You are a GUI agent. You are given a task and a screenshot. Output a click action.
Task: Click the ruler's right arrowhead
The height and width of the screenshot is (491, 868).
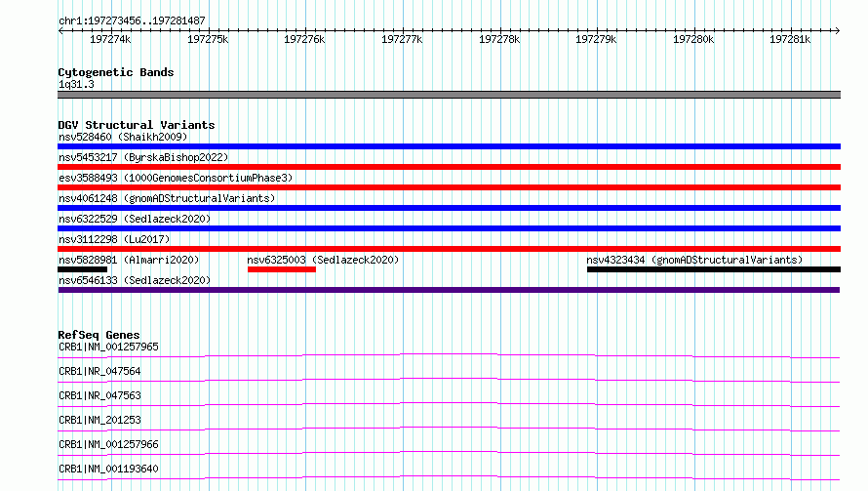click(838, 31)
